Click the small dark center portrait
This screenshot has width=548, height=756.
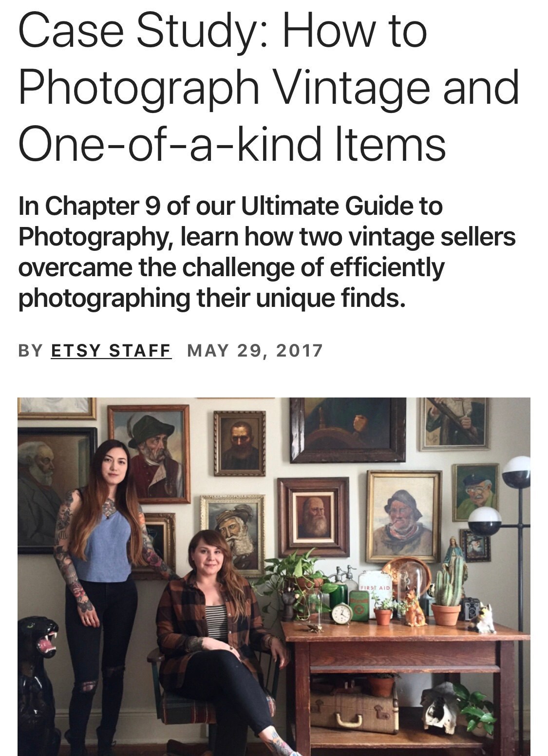tap(240, 443)
